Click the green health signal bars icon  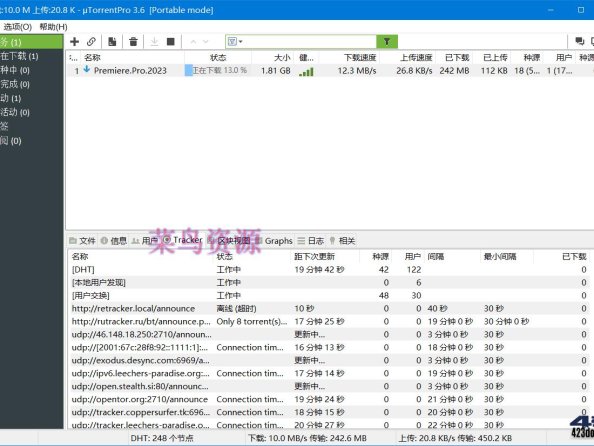coord(306,71)
